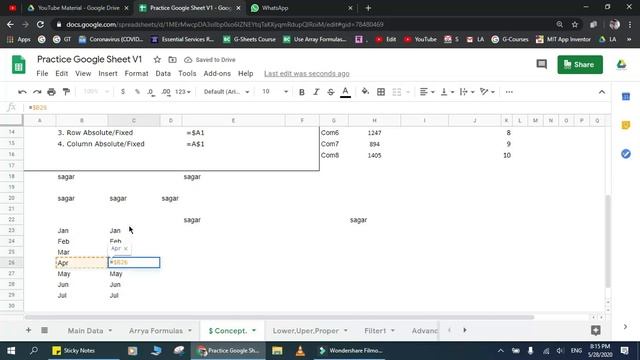This screenshot has height=360, width=640.
Task: Collapse the menus with the arrow
Action: (x=602, y=92)
